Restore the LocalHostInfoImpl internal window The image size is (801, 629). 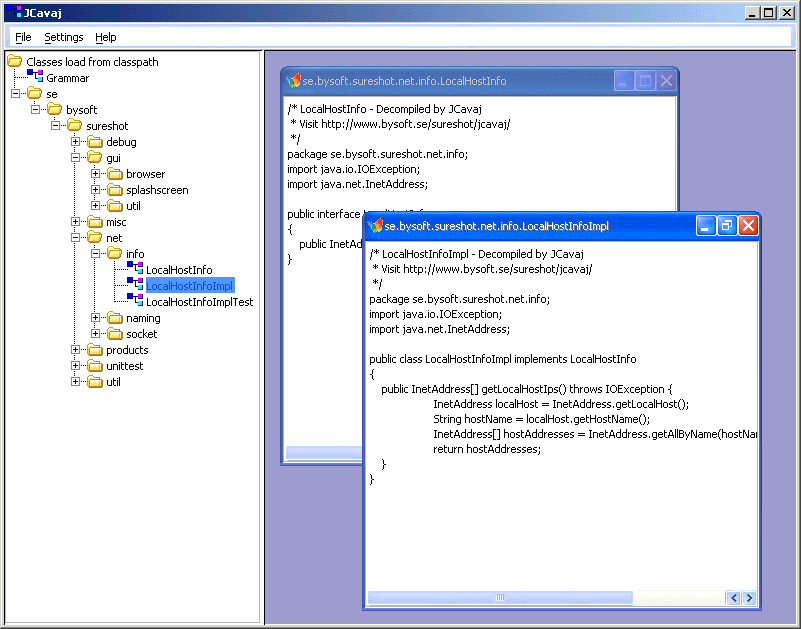(726, 226)
